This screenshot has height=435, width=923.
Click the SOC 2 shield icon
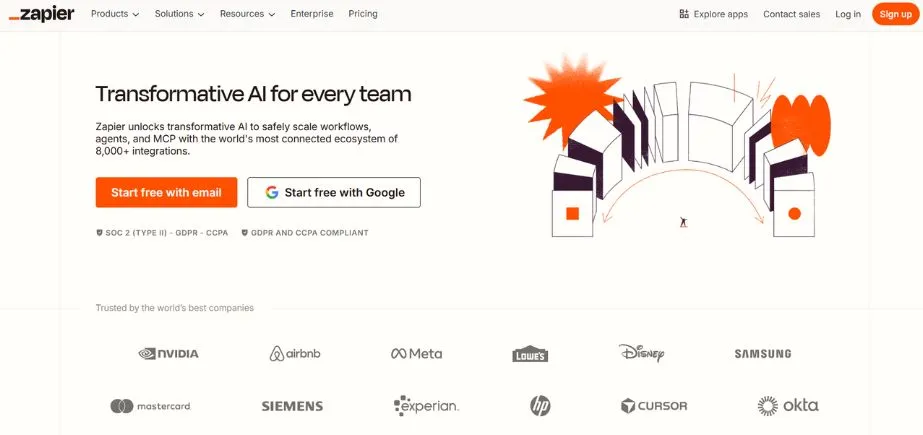pos(99,233)
